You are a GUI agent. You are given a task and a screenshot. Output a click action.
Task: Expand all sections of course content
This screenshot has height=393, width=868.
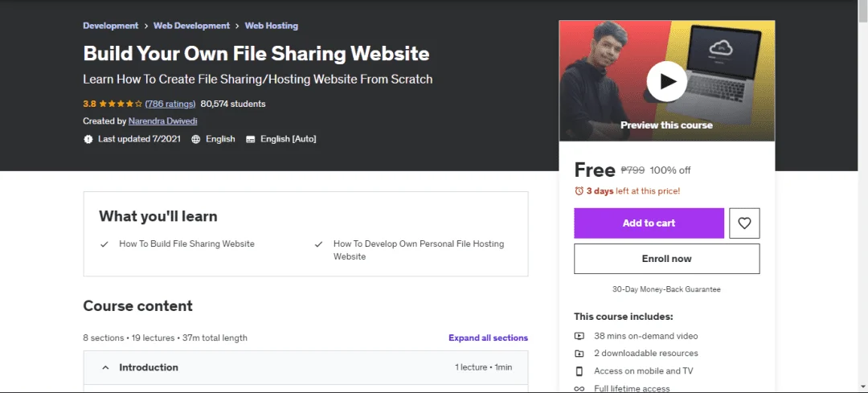click(x=489, y=338)
